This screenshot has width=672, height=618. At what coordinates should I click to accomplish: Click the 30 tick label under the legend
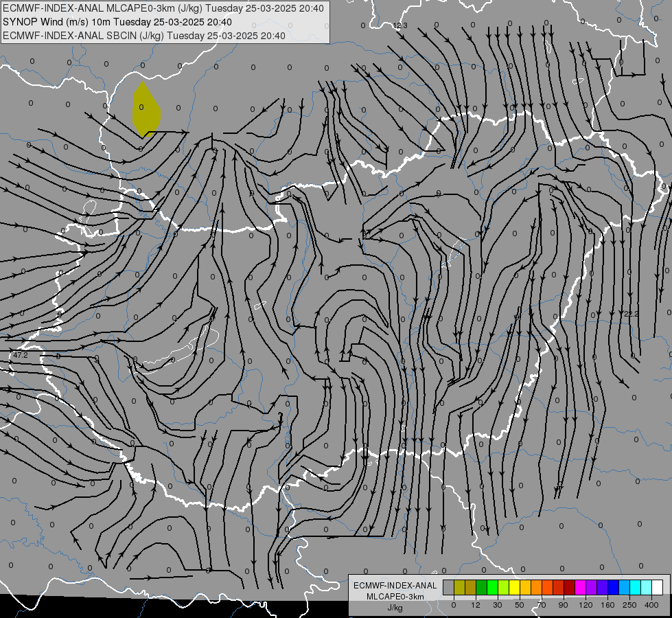(x=497, y=605)
